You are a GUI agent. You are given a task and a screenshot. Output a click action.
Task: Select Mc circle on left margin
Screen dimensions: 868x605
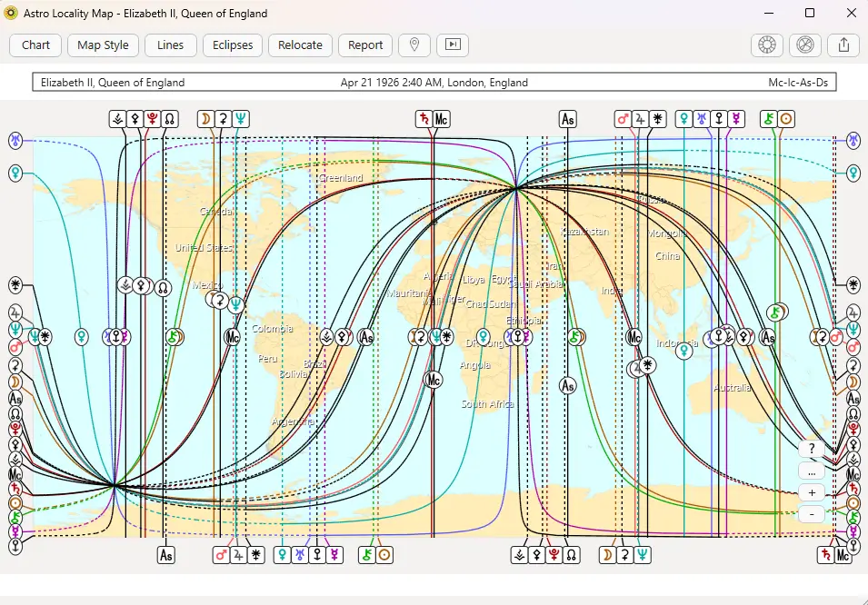click(x=15, y=474)
